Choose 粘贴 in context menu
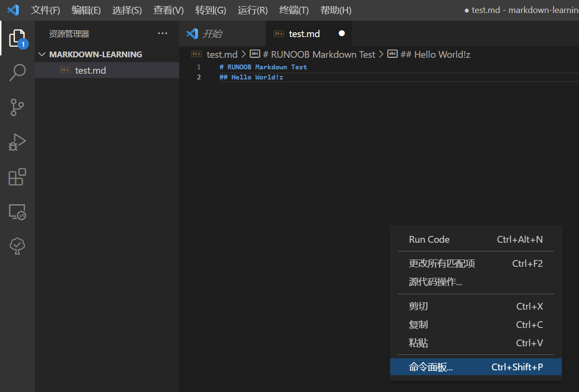This screenshot has height=392, width=579. (x=476, y=343)
